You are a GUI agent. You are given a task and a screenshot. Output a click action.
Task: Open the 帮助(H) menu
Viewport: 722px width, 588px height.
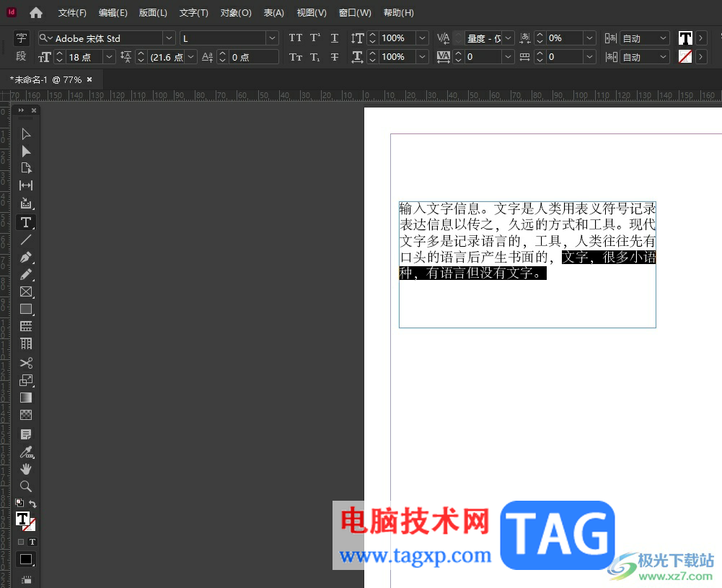(399, 13)
